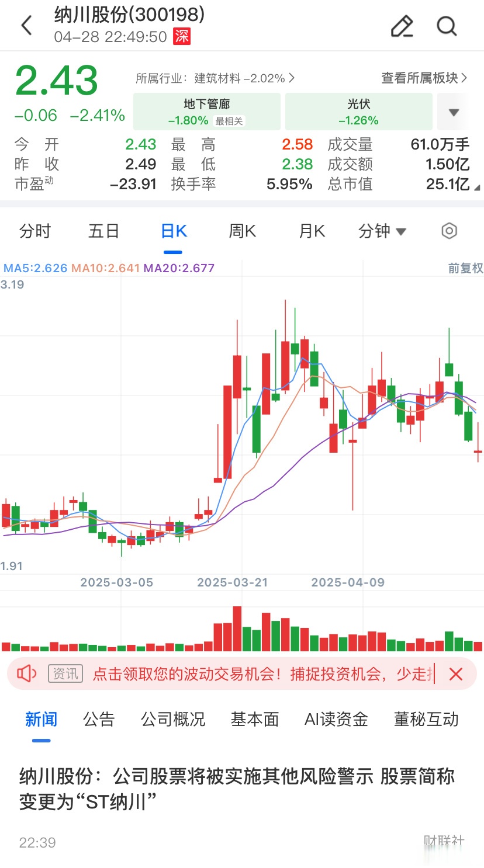
Task: Tap the back arrow icon
Action: pyautogui.click(x=26, y=26)
